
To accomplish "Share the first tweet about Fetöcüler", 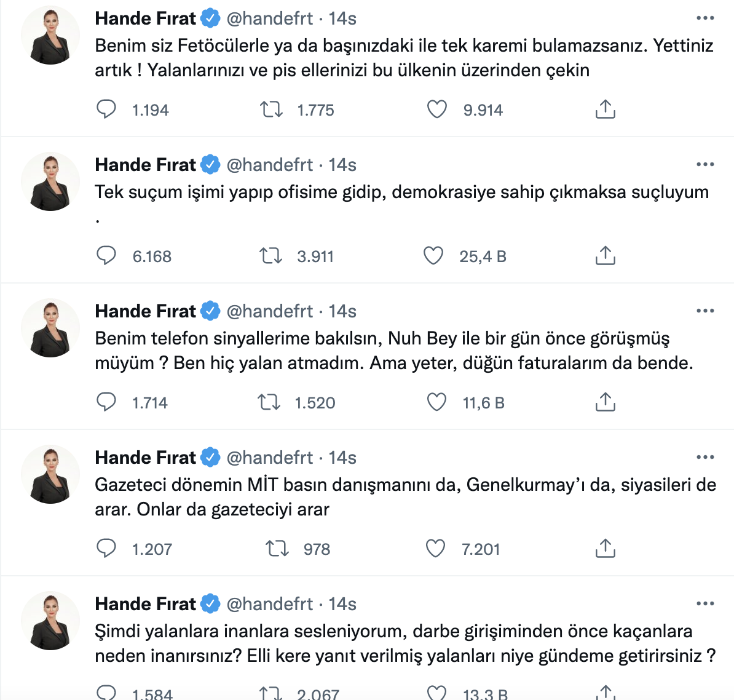I will (605, 109).
